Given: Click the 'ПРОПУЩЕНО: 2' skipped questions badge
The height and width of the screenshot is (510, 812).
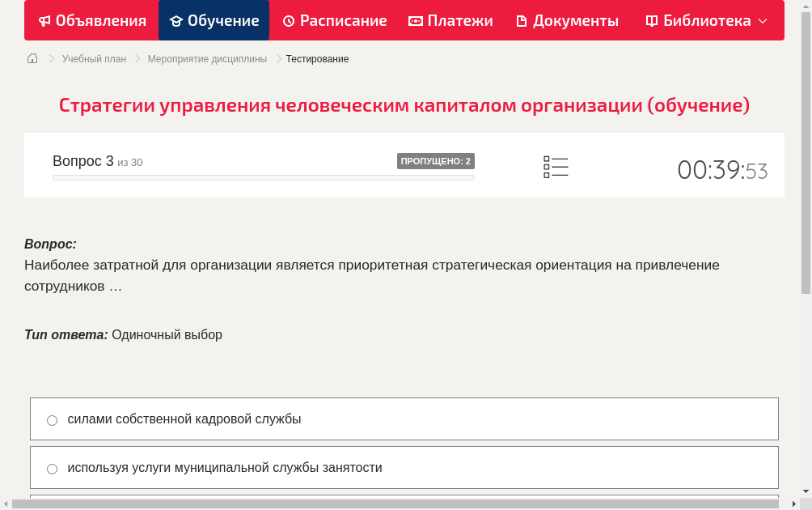Looking at the screenshot, I should (437, 161).
